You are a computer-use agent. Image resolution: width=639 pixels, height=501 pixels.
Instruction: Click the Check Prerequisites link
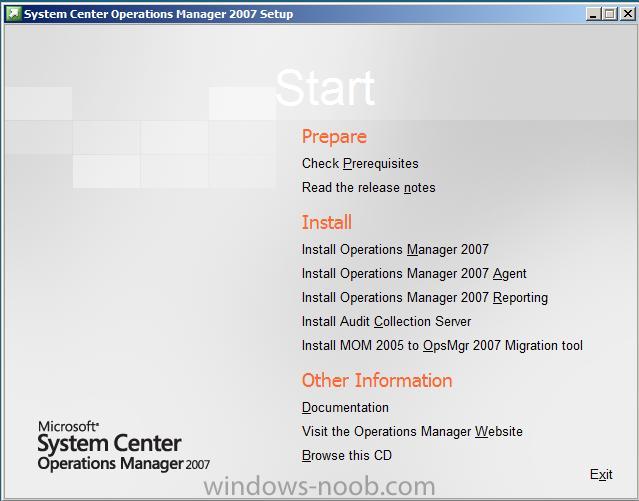(360, 164)
